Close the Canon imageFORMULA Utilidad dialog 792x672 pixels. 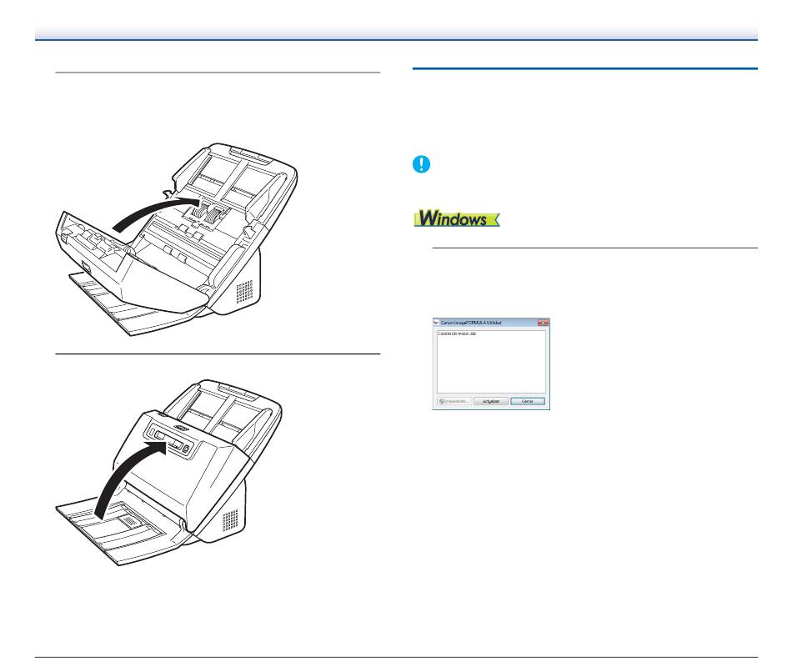point(543,323)
